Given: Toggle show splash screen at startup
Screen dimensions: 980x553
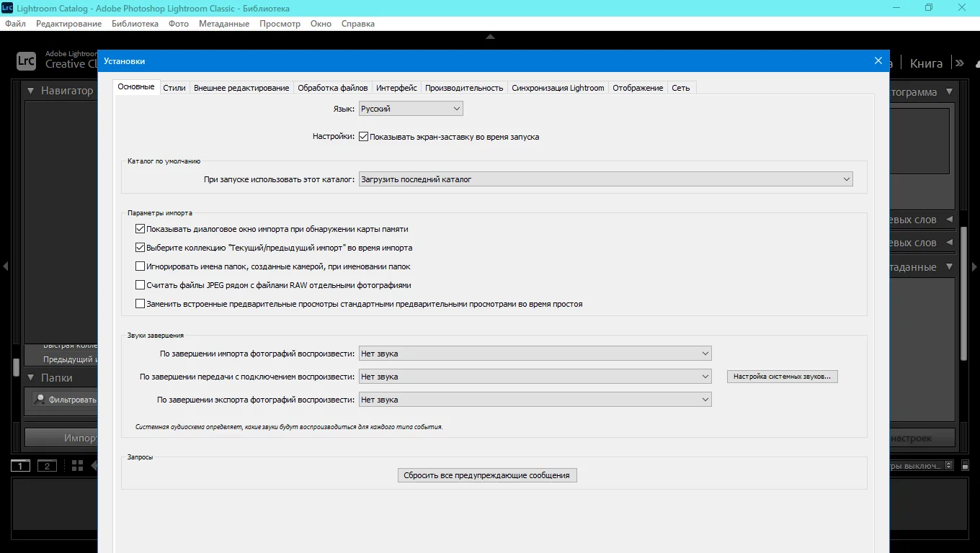Looking at the screenshot, I should 363,136.
